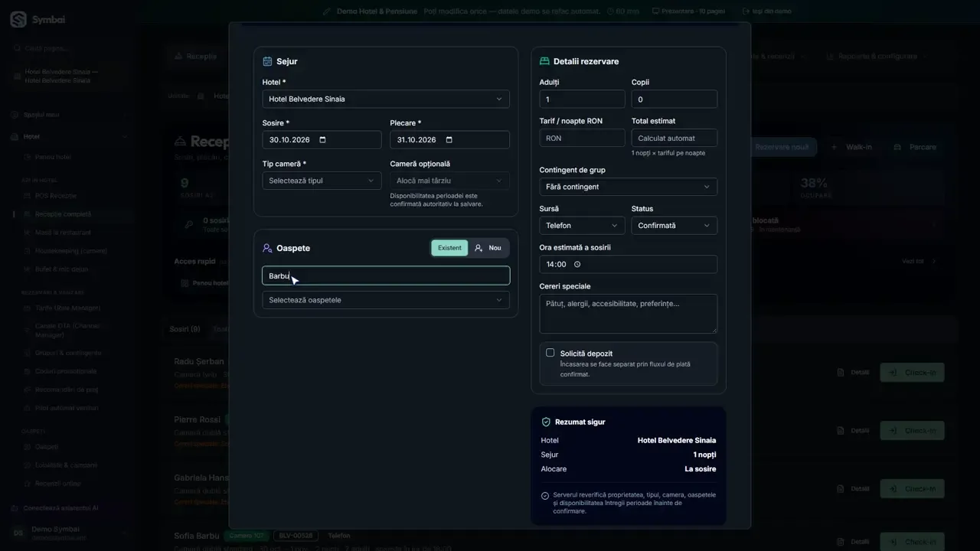Open the Sursă Telefon dropdown
Viewport: 980px width, 551px height.
(x=582, y=226)
